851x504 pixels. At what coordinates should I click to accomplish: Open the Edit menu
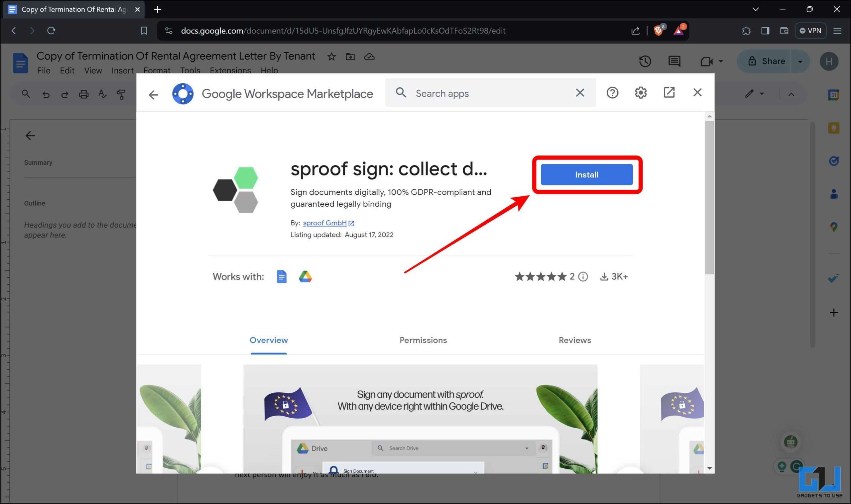(x=67, y=70)
